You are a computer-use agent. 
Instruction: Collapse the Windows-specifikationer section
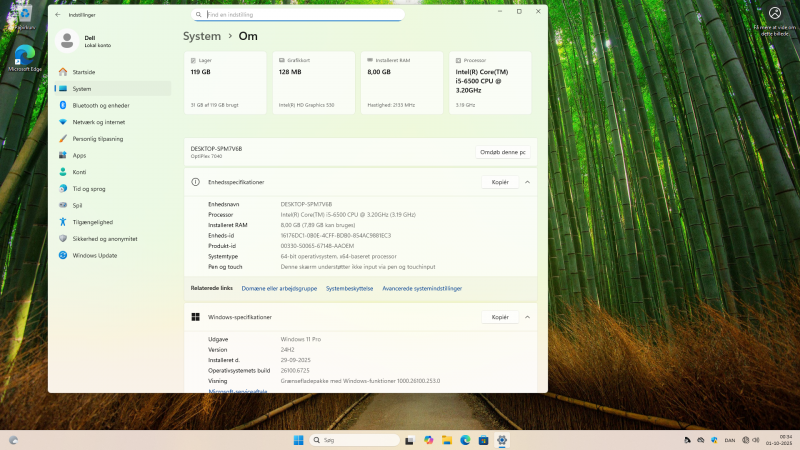click(527, 316)
